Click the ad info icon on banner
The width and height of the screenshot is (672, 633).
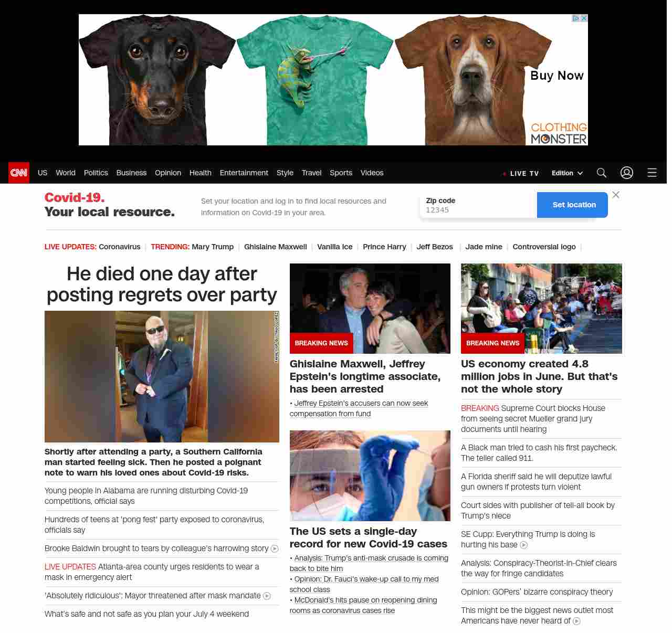(x=575, y=18)
